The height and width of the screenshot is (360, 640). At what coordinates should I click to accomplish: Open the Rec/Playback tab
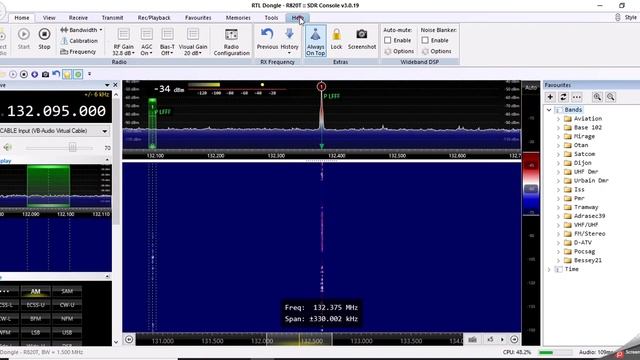tap(154, 18)
